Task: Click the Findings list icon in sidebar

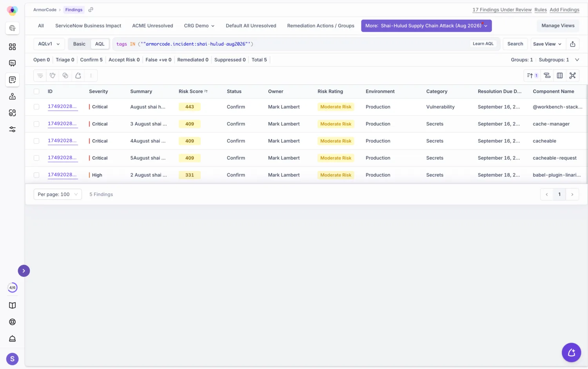Action: 13,80
